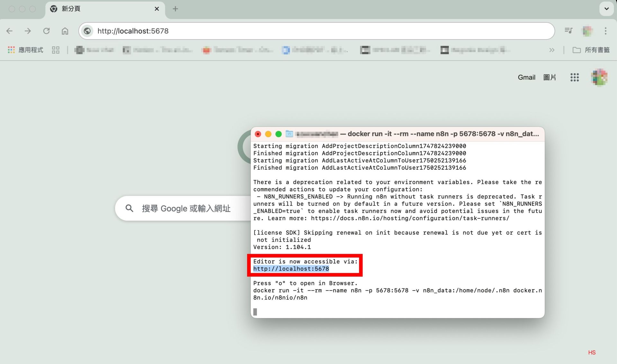The image size is (617, 364).
Task: Open 所有書籤 bookmarks folder
Action: [591, 50]
